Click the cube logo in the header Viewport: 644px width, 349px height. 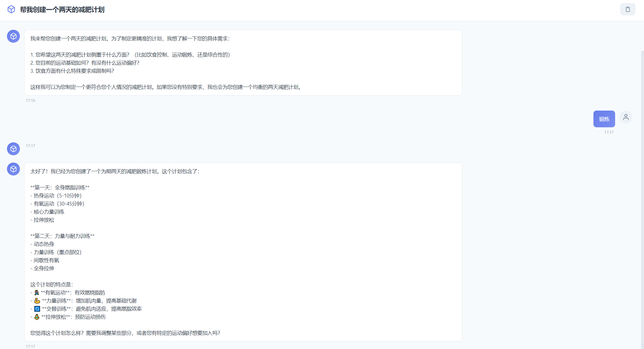[11, 10]
